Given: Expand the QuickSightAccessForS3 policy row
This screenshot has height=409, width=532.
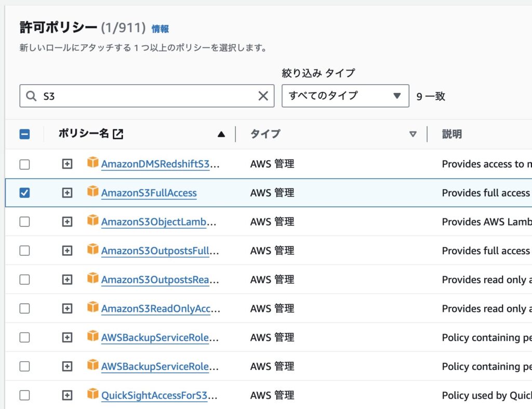Looking at the screenshot, I should [67, 395].
